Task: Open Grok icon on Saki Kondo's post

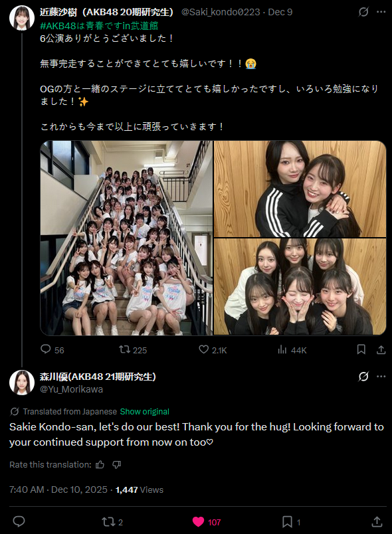Action: [363, 12]
